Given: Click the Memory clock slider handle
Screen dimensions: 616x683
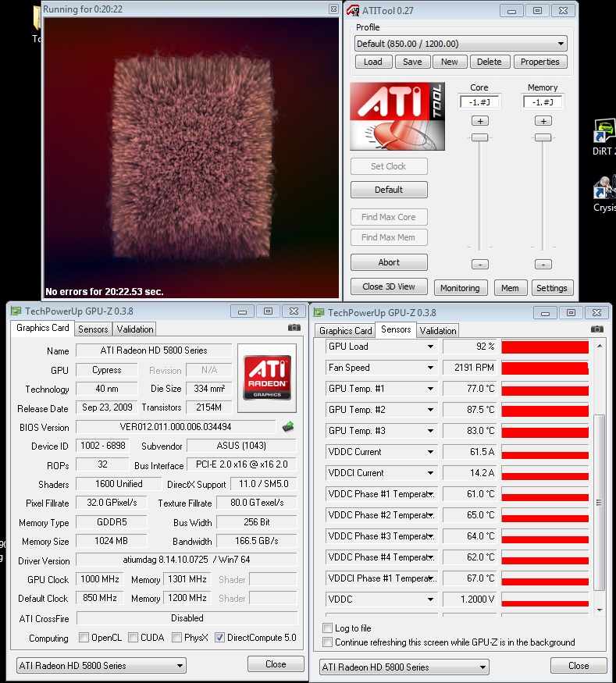Looking at the screenshot, I should point(543,137).
